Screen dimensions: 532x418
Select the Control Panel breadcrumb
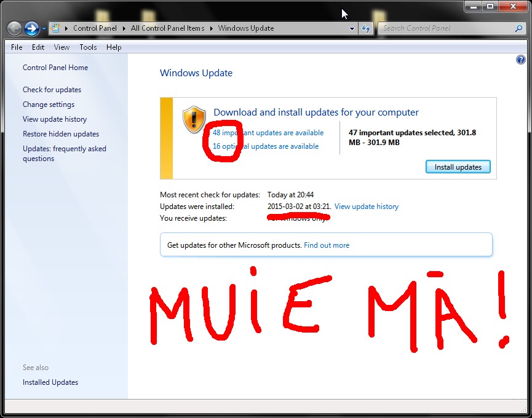pos(95,28)
